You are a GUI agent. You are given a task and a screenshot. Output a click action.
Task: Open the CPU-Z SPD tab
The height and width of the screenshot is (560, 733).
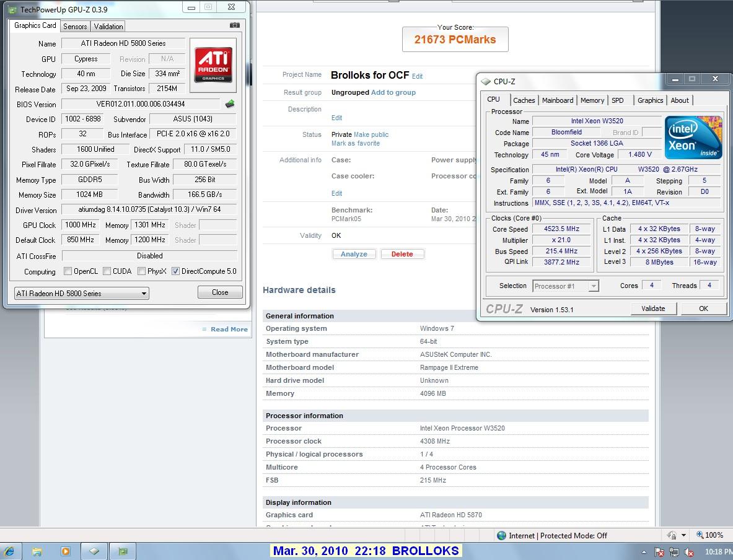(618, 100)
